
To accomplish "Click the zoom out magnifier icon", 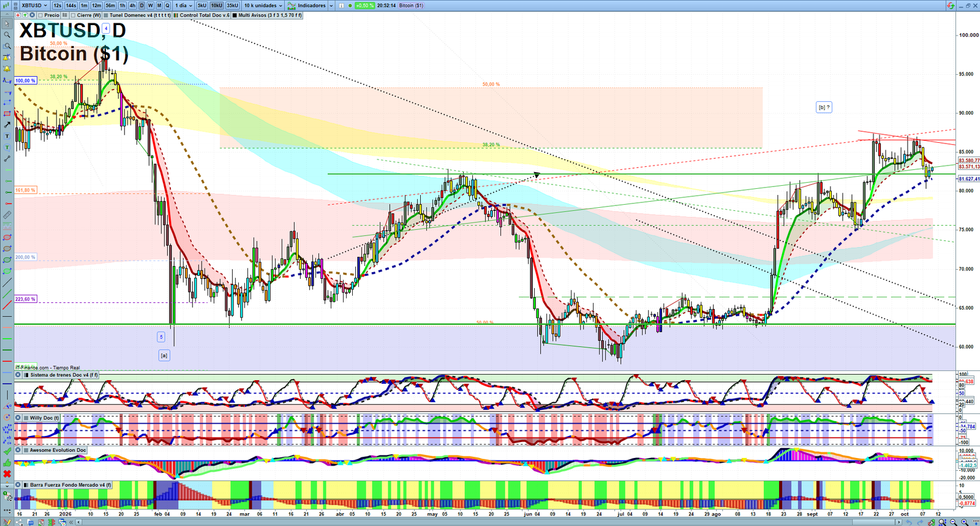I will 953,522.
